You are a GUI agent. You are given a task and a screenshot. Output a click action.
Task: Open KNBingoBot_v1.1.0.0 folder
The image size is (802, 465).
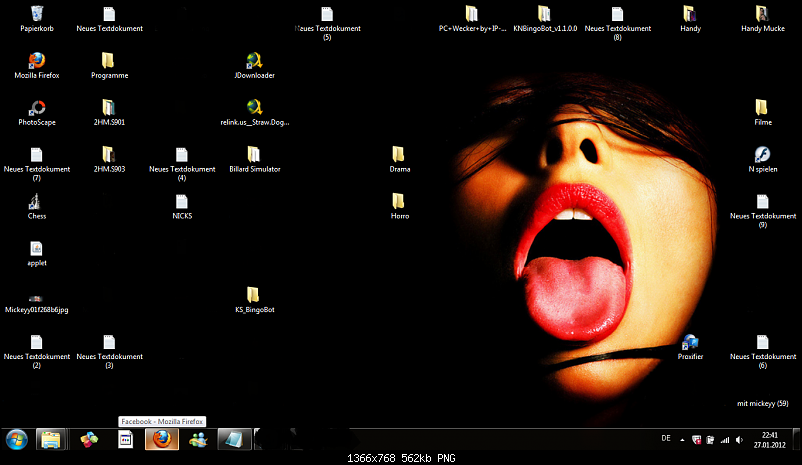(545, 19)
